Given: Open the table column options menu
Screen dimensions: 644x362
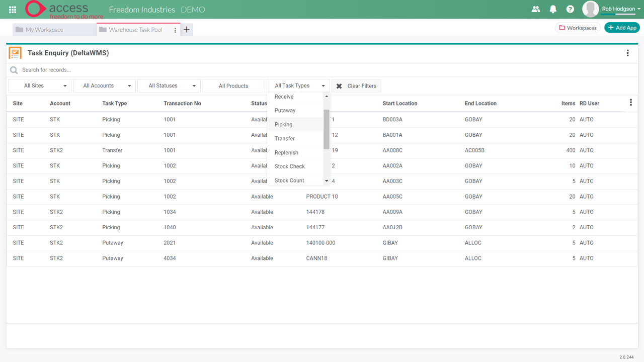Looking at the screenshot, I should 630,102.
